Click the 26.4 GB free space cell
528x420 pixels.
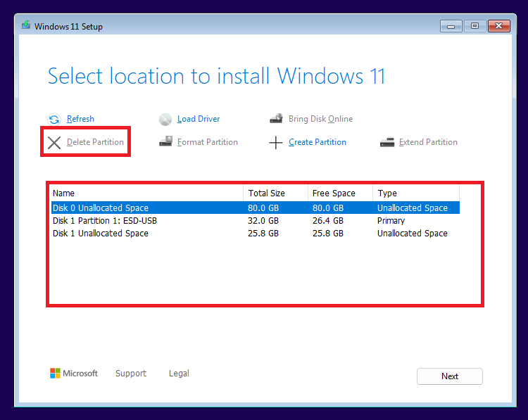pos(328,221)
